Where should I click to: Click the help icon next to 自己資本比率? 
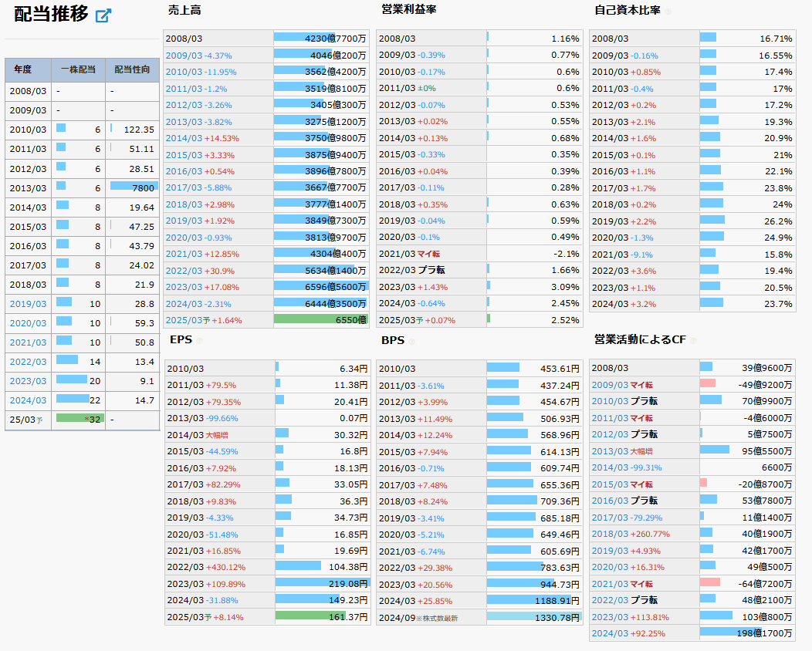tap(668, 12)
